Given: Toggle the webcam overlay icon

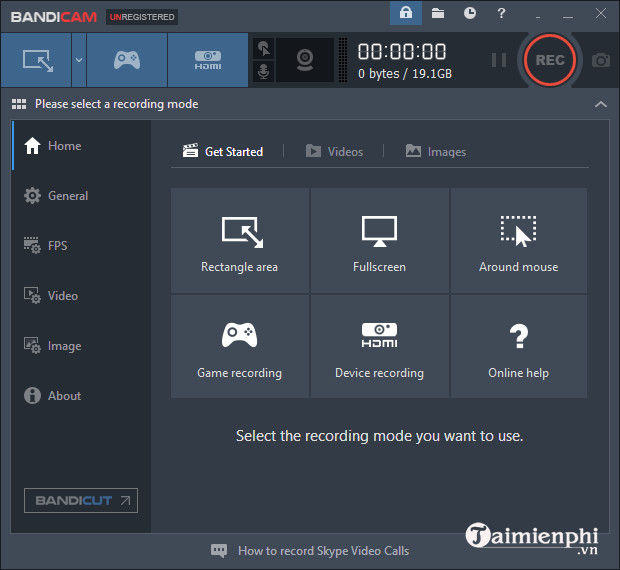Looking at the screenshot, I should coord(305,60).
